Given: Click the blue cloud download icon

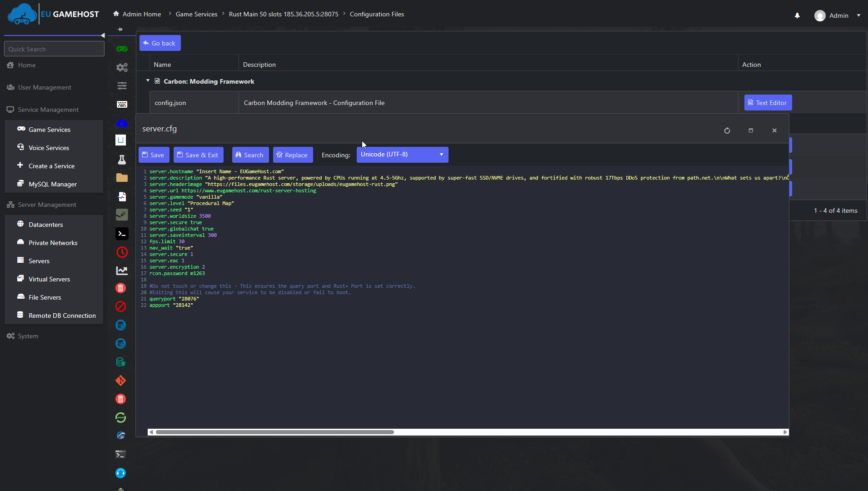Looking at the screenshot, I should pyautogui.click(x=121, y=123).
